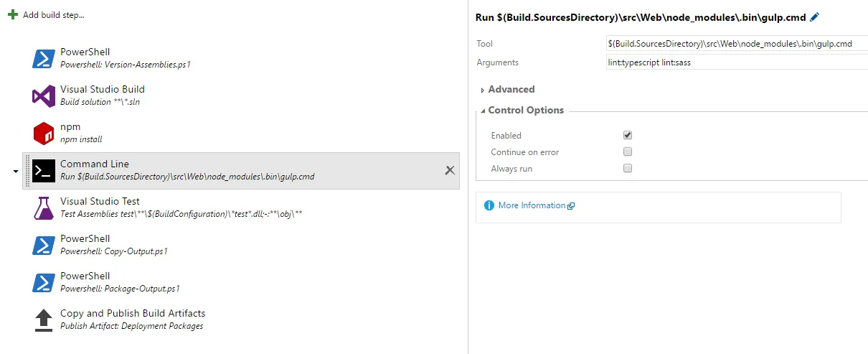Click the Copy-Output PowerShell step icon
This screenshot has width=868, height=354.
point(44,246)
